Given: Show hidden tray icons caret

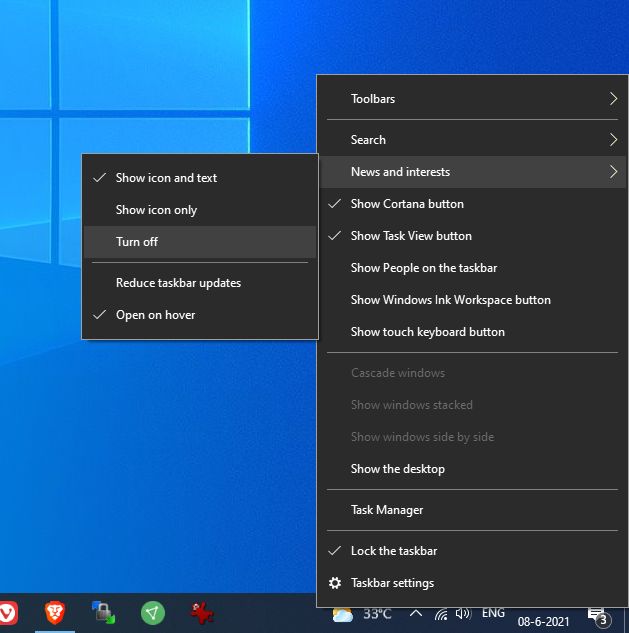Looking at the screenshot, I should point(416,614).
